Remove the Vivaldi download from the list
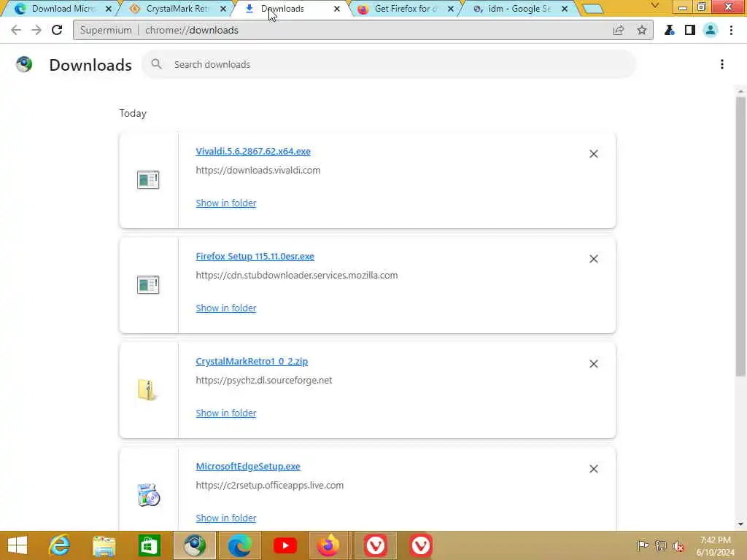 tap(594, 154)
